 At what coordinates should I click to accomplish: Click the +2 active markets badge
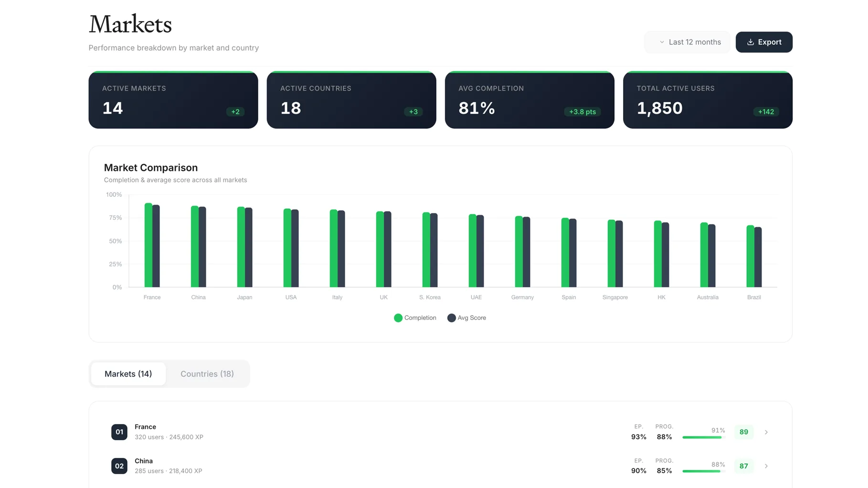[235, 112]
